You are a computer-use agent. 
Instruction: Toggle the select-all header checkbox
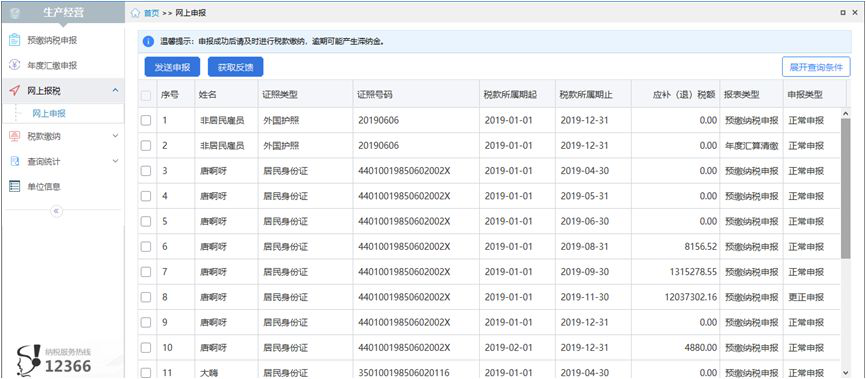click(146, 95)
